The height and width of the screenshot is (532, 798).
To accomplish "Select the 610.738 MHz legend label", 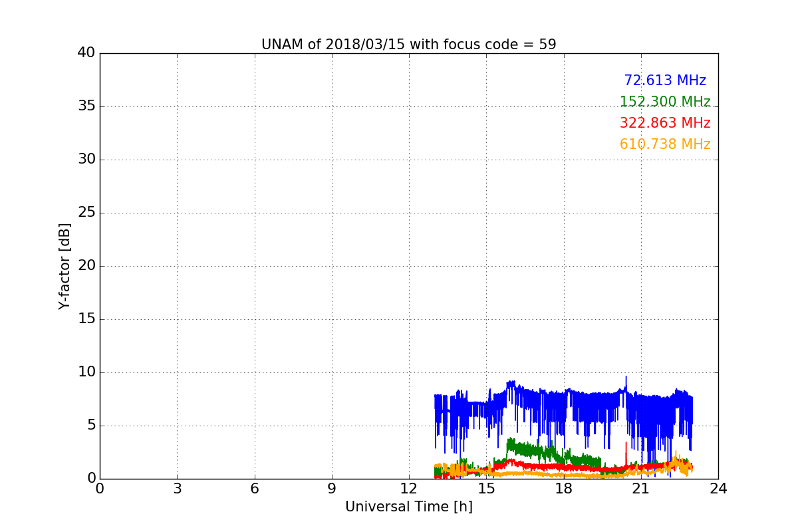I will (x=665, y=144).
